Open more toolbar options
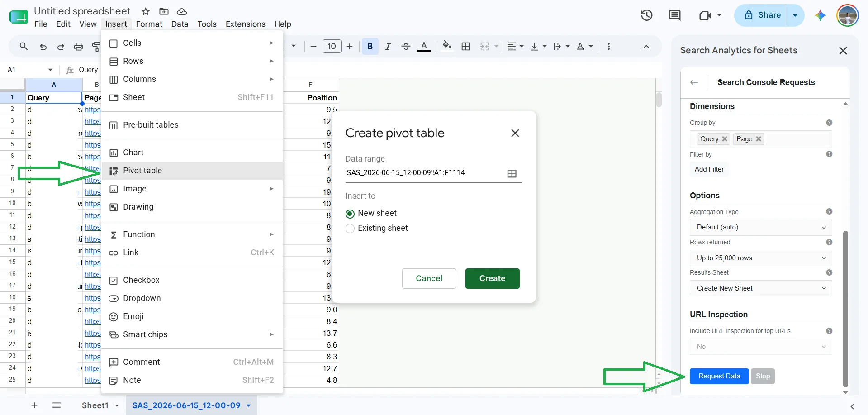Screen dimensions: 868x415 (609, 46)
